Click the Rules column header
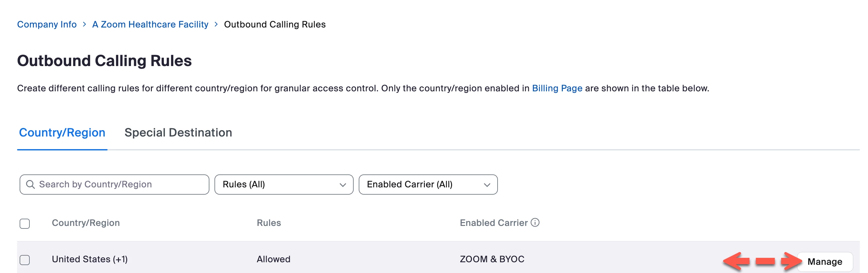Screen dimensions: 868x273 tap(269, 223)
